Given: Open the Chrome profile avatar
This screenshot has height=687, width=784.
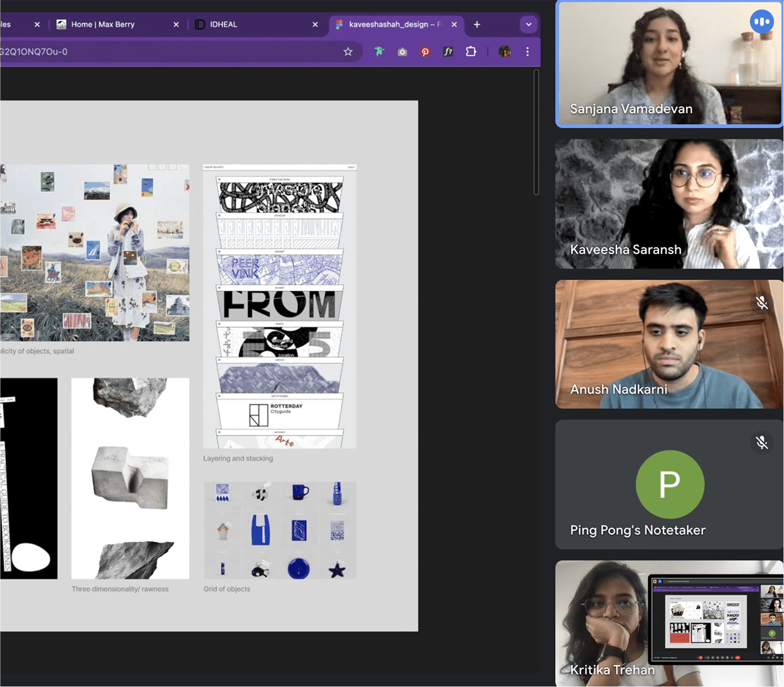Looking at the screenshot, I should pos(505,52).
